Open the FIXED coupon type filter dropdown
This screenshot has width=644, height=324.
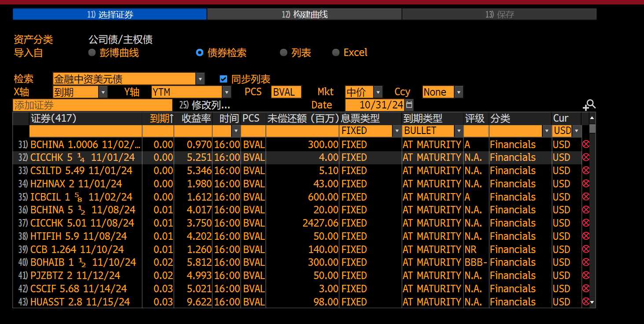397,131
